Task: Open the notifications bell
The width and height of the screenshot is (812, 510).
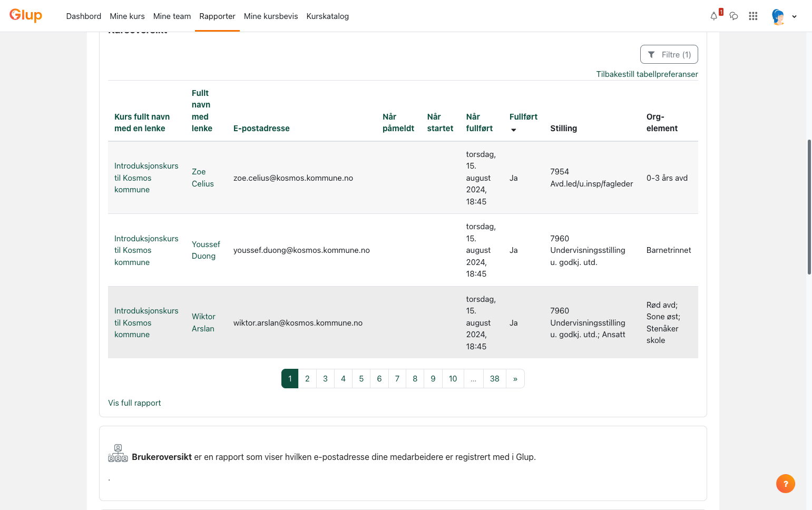Action: (x=714, y=16)
